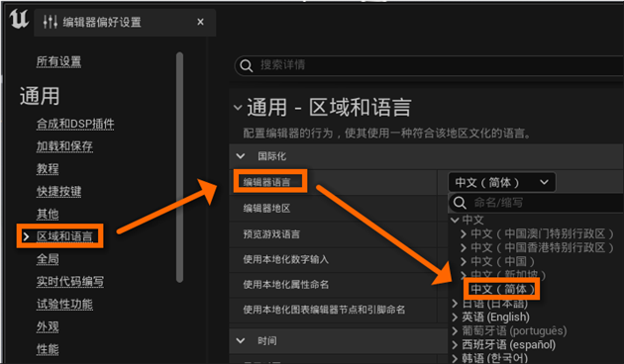Screen dimensions: 624x364
Task: Expand 日语 (日本語) entry
Action: (x=455, y=304)
